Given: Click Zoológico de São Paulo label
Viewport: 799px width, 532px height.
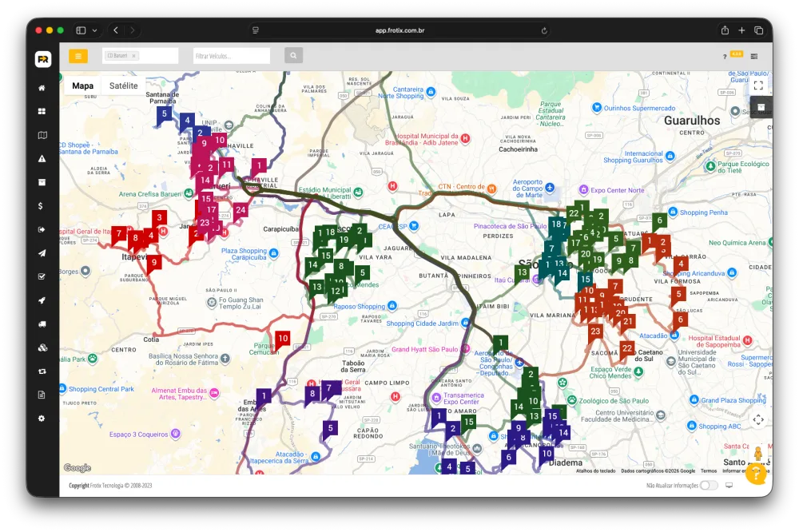Looking at the screenshot, I should [x=614, y=400].
